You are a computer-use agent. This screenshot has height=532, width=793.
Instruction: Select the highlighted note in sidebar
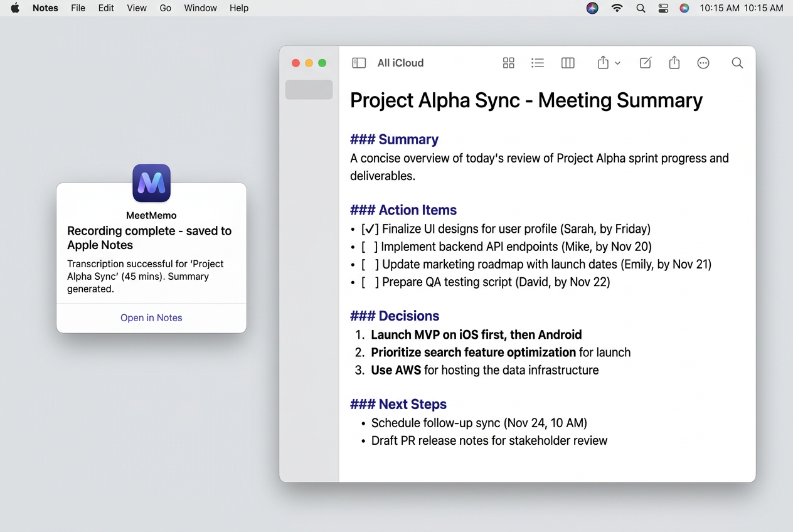pyautogui.click(x=309, y=90)
